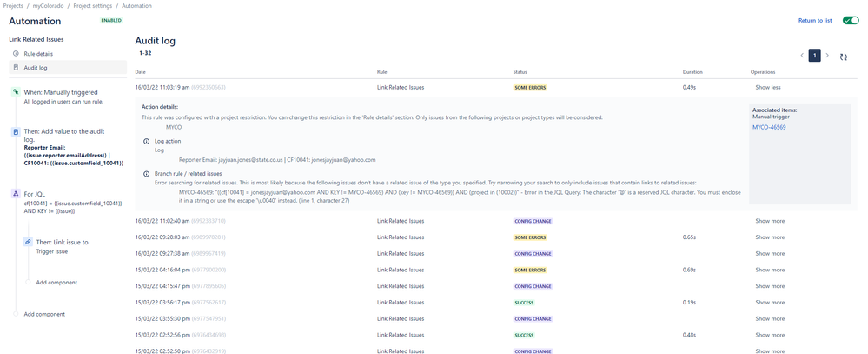
Task: Click the Link issue to link icon
Action: (28, 242)
